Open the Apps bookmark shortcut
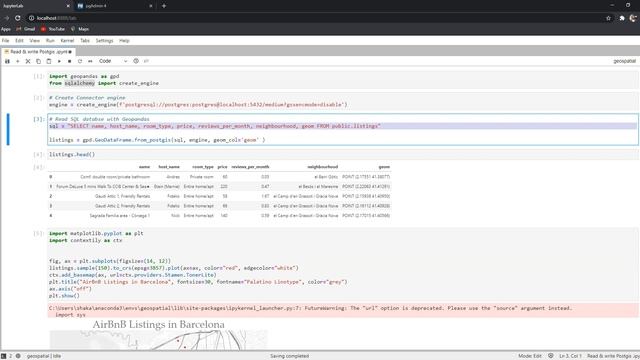Viewport: 640px width, 360px height. 6,29
